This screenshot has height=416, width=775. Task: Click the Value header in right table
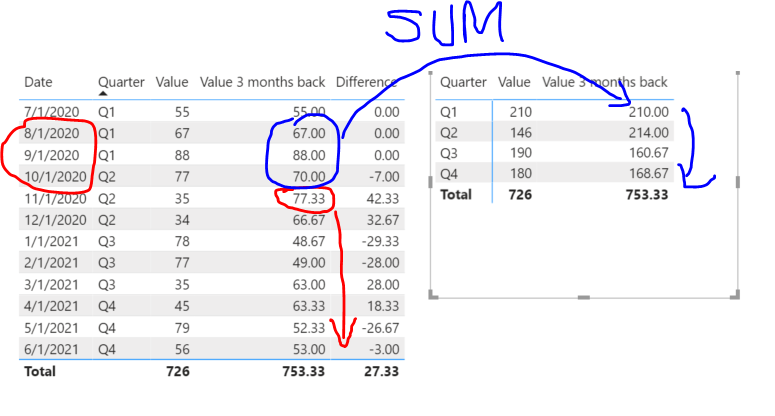tap(514, 82)
